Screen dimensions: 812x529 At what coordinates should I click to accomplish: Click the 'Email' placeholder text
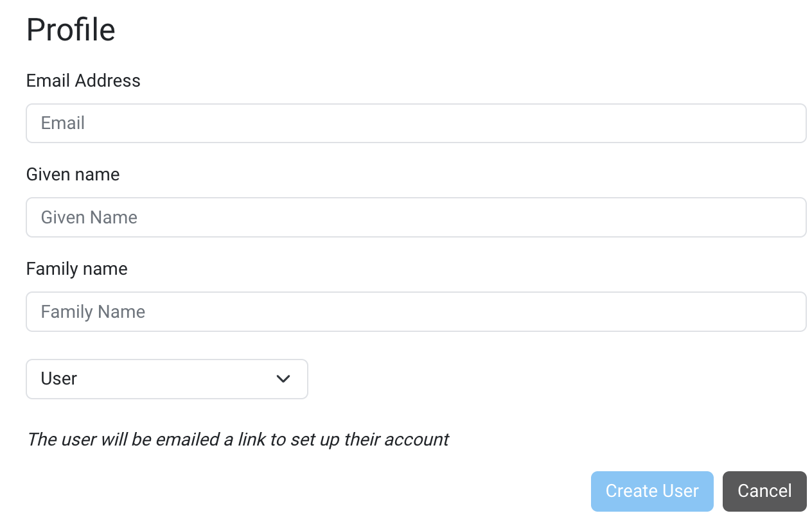click(x=63, y=123)
